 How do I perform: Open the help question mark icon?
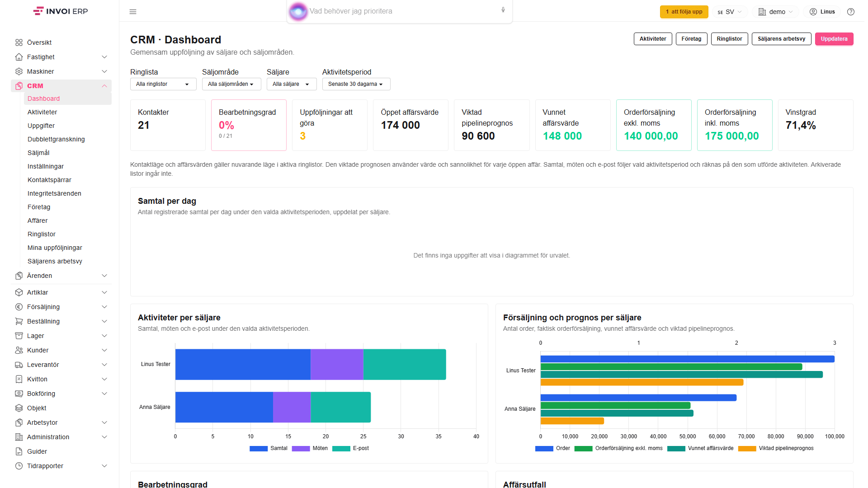click(851, 12)
